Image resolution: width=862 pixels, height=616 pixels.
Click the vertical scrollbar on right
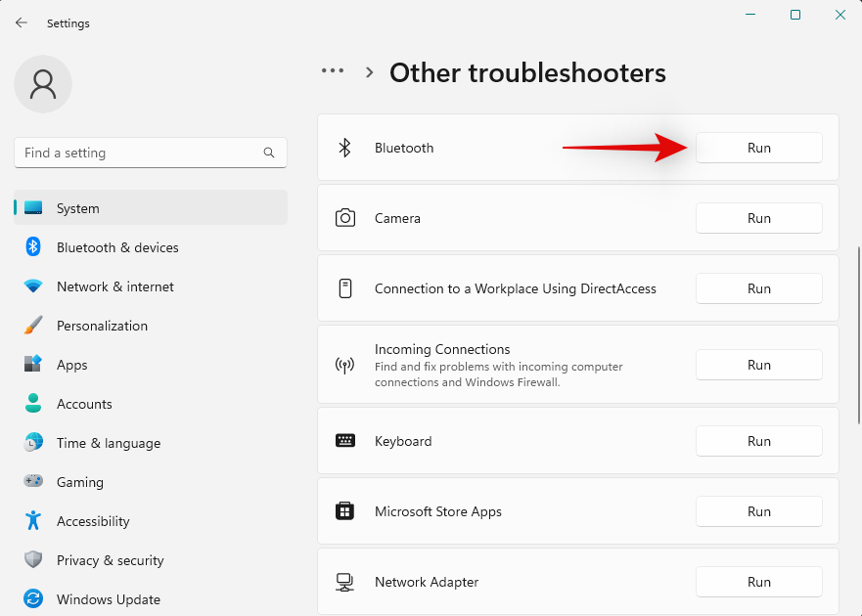[x=859, y=335]
